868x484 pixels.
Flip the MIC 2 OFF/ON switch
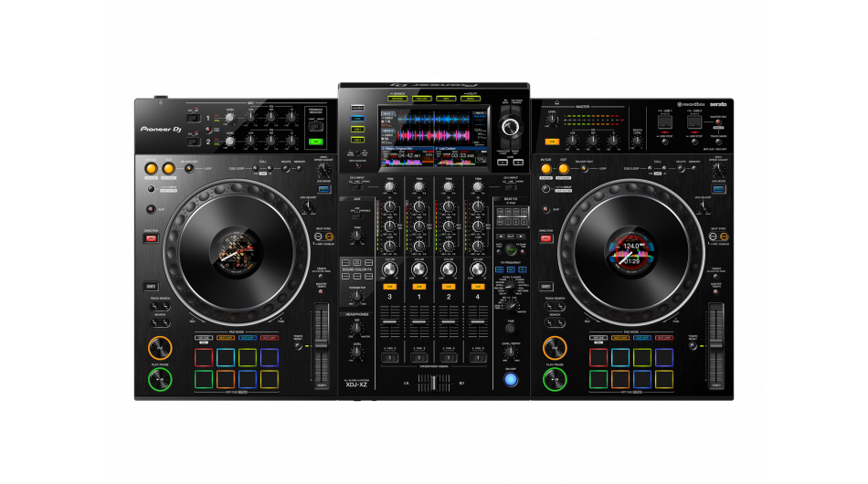point(193,142)
